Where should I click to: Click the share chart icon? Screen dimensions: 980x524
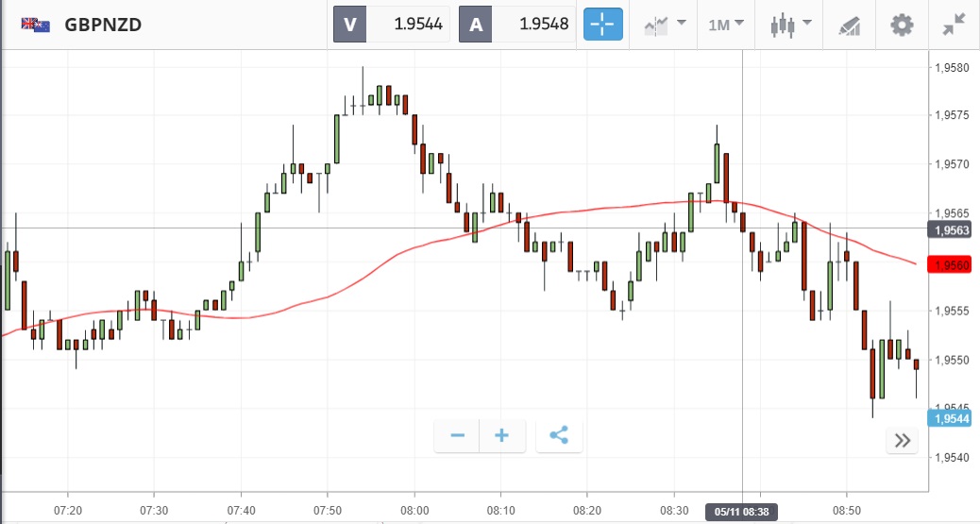point(559,435)
